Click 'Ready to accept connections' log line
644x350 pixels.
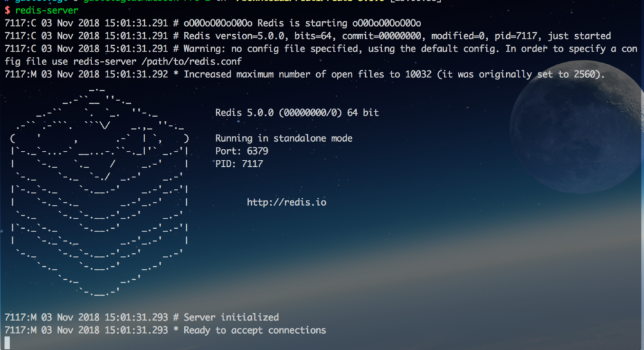tap(165, 330)
